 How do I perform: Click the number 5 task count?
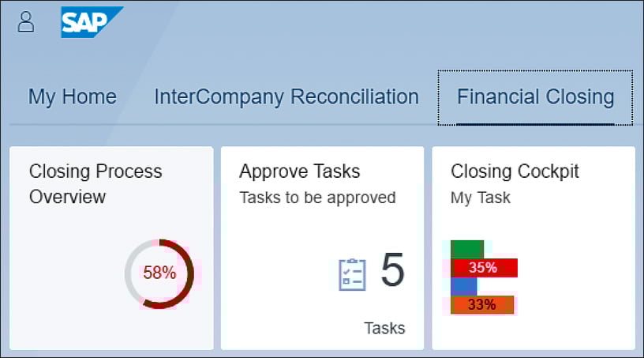(393, 270)
